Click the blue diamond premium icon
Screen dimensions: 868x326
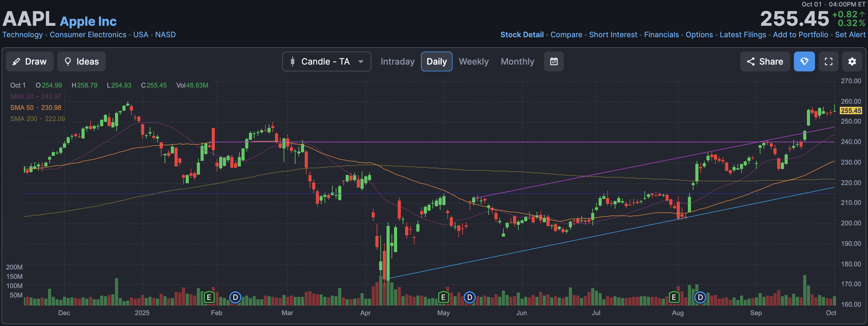[804, 61]
